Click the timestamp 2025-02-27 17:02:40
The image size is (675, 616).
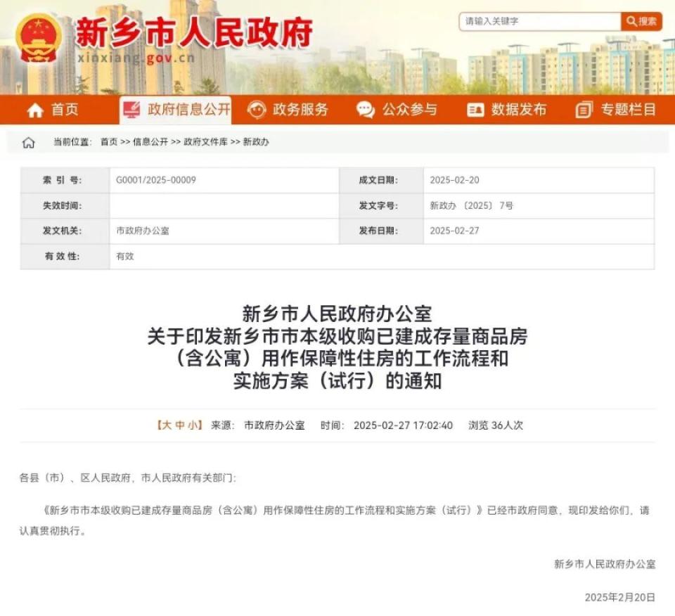(x=403, y=425)
